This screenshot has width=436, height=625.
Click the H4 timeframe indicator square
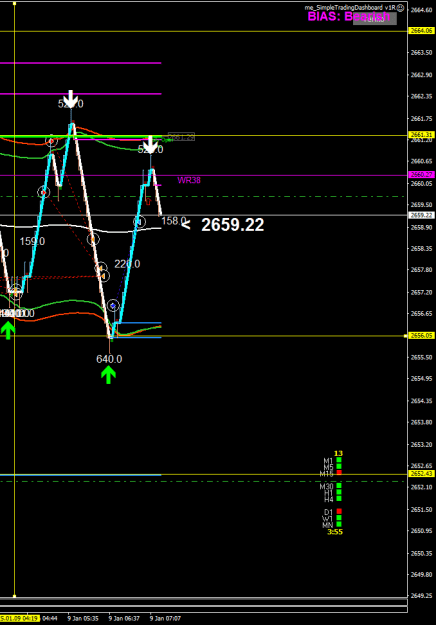pos(339,499)
